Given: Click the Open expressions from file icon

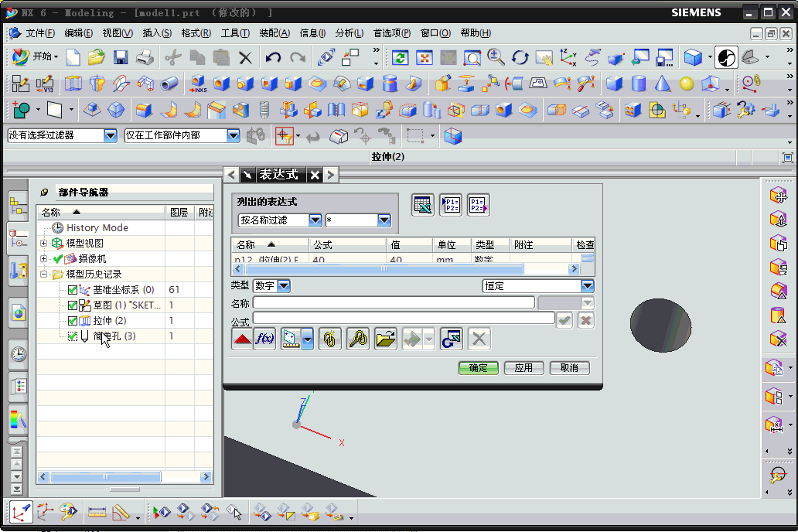Looking at the screenshot, I should 386,339.
